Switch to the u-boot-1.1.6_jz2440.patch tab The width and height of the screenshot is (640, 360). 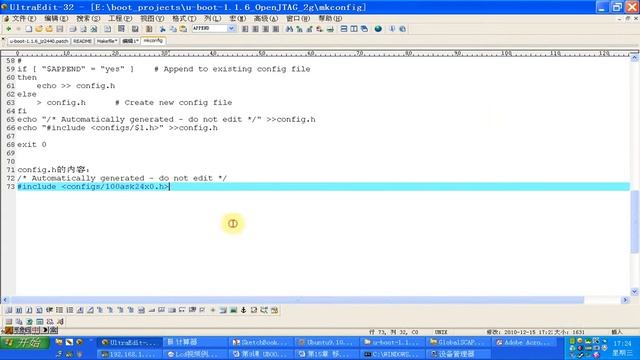(39, 41)
